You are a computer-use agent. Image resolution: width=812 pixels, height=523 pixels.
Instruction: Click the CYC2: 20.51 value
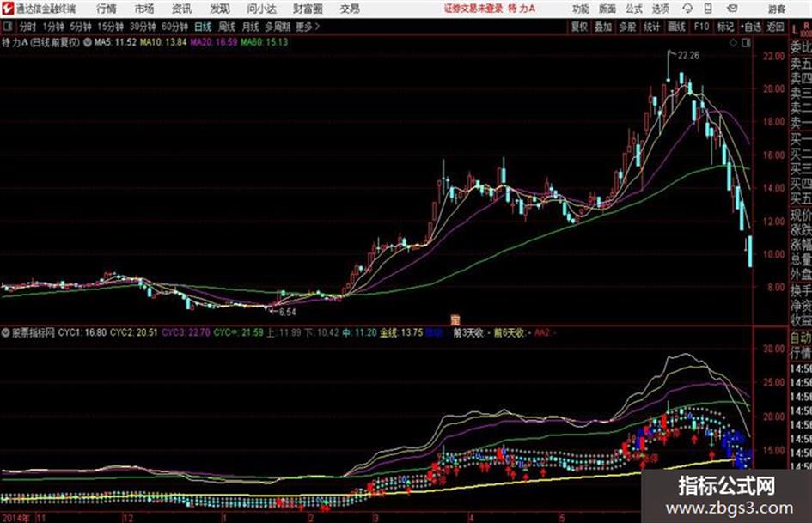[133, 332]
